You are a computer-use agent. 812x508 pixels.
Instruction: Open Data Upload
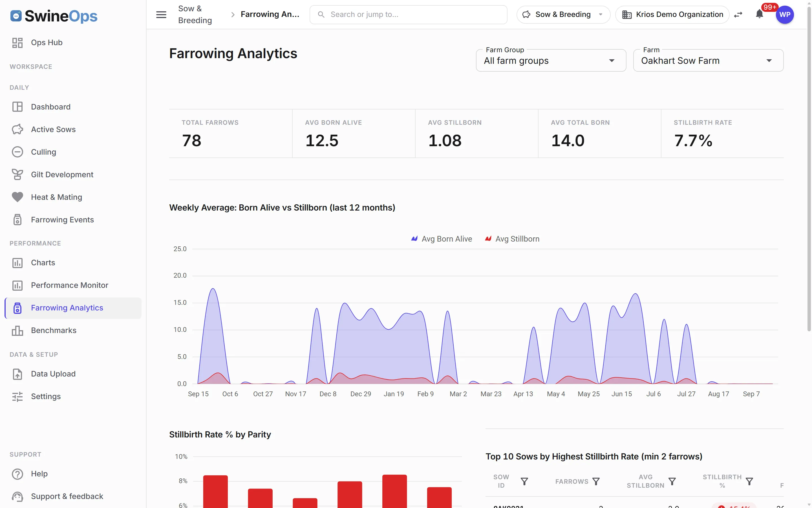pyautogui.click(x=73, y=374)
